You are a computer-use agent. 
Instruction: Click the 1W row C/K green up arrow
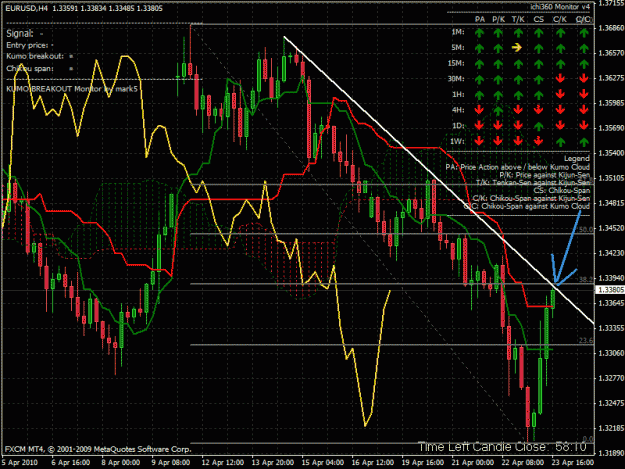[560, 142]
